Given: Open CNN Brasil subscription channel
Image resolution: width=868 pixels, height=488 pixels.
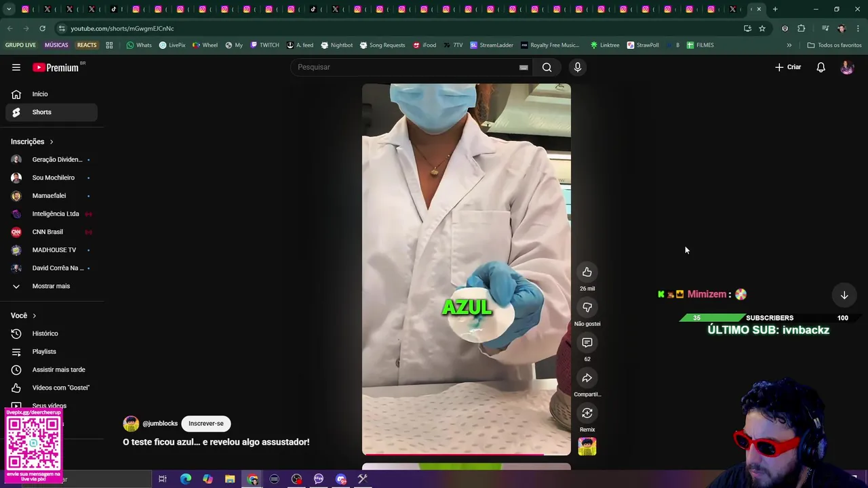Looking at the screenshot, I should point(52,232).
